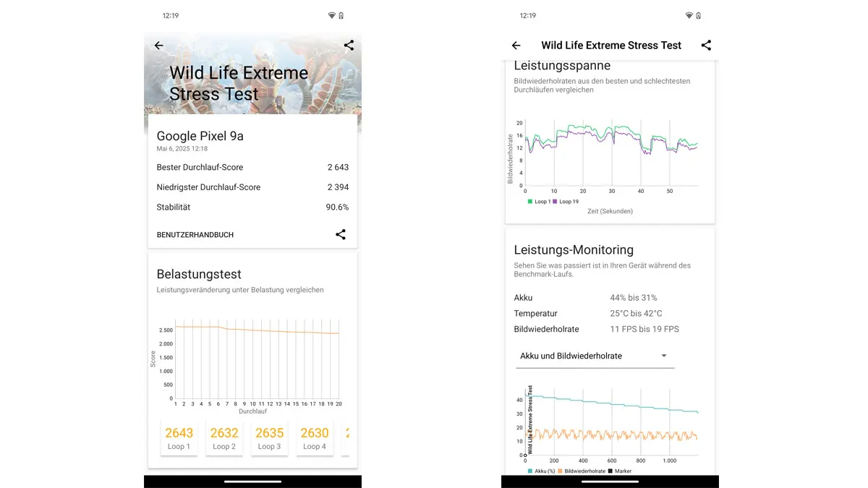Tap the Loop 1 legend entry
This screenshot has width=868, height=488.
(x=540, y=202)
